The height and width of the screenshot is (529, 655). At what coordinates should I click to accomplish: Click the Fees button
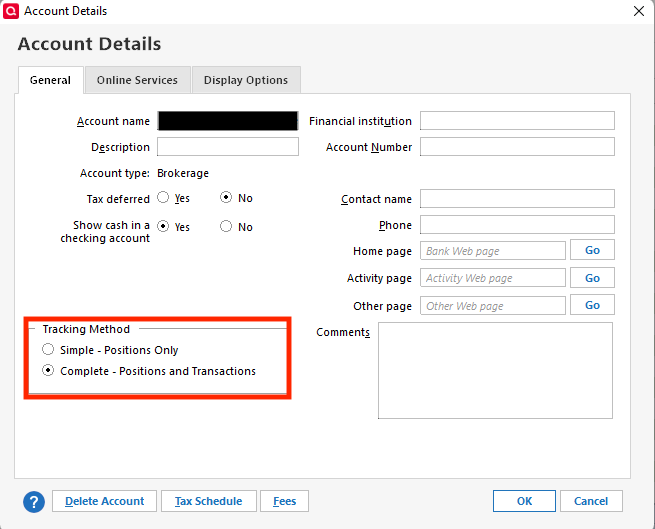[x=285, y=501]
